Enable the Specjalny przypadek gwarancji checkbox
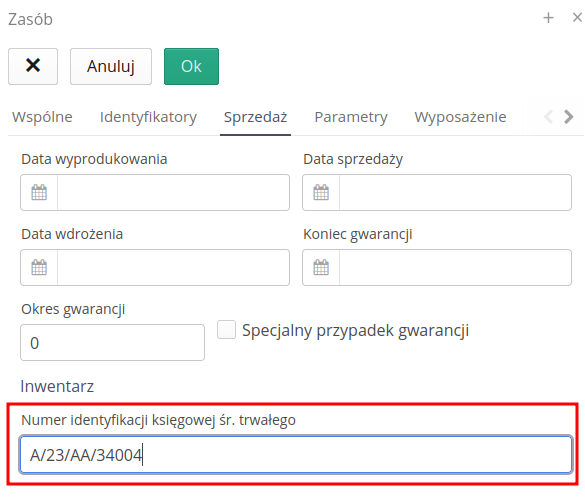The image size is (585, 497). pyautogui.click(x=226, y=330)
